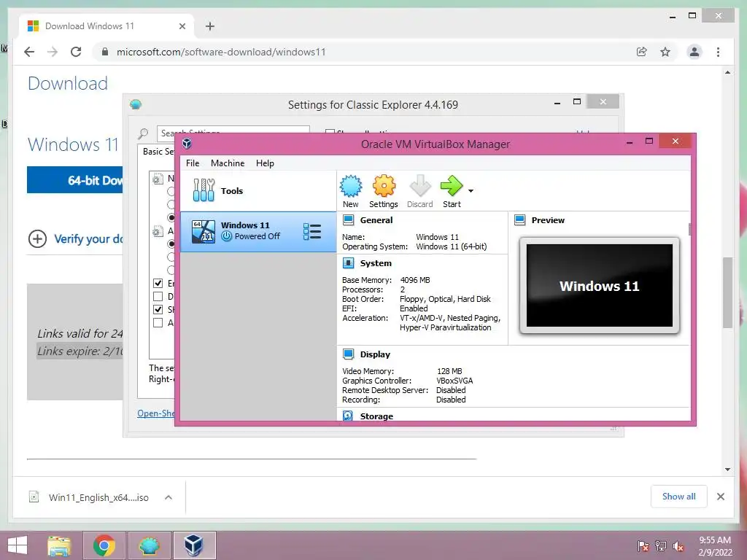Click the page scrollbar up arrow

click(727, 72)
